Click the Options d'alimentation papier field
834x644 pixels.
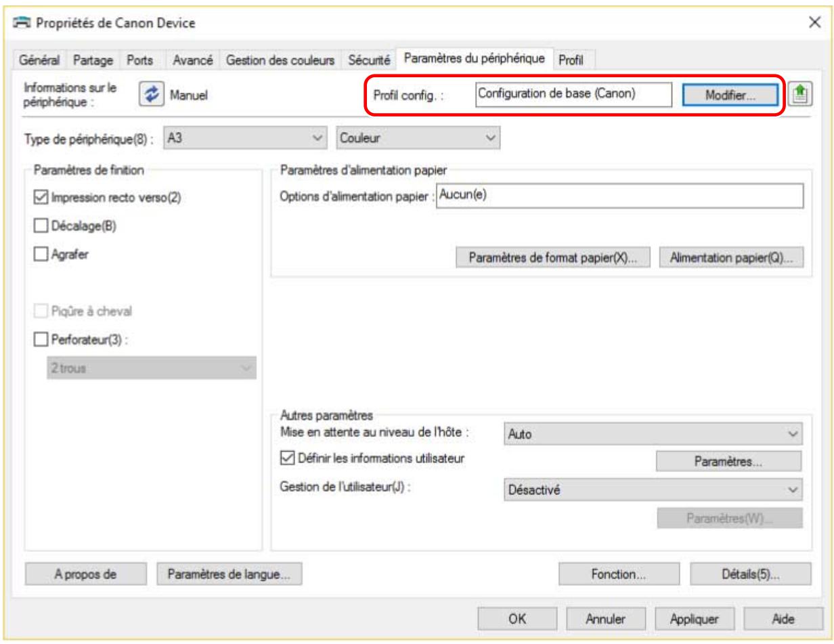620,196
